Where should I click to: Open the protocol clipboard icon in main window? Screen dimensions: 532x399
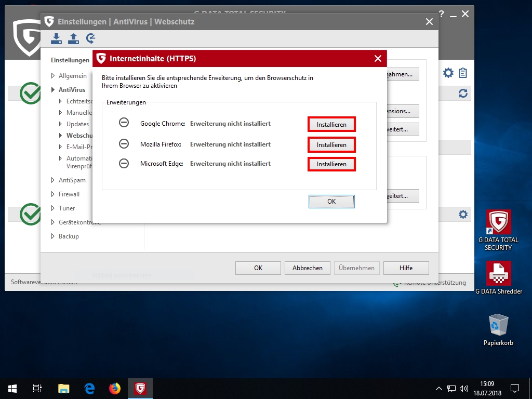coord(463,73)
